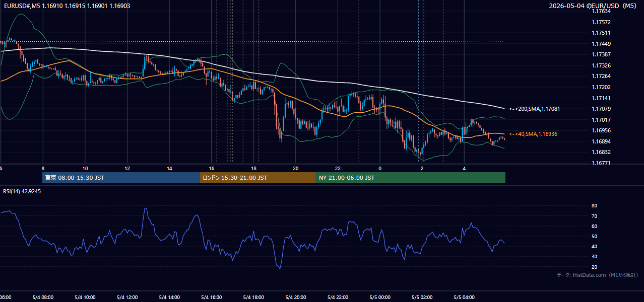
Task: Click price axis value 1.17202
Action: (600, 87)
